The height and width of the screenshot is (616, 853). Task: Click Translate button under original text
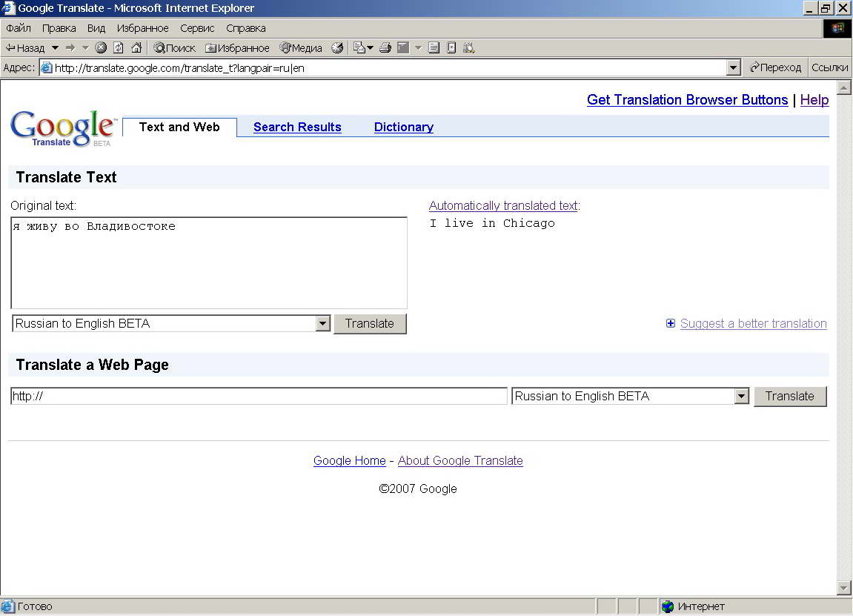370,324
